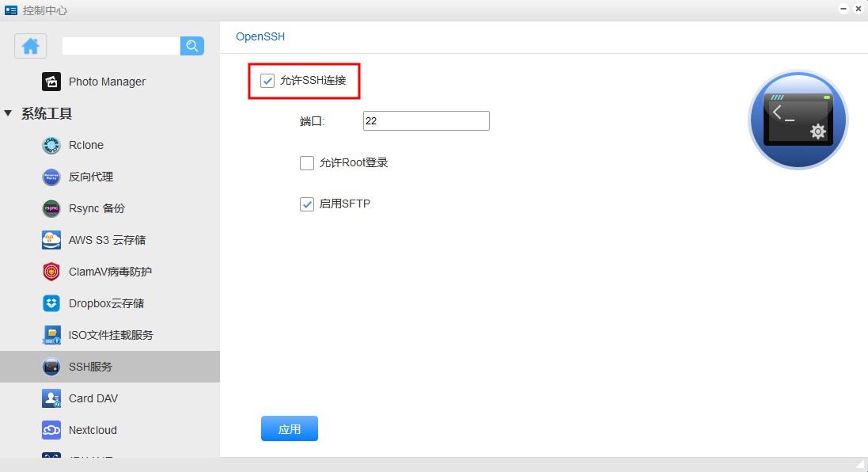Disable the 启用SFTP checkbox
Image resolution: width=868 pixels, height=472 pixels.
coord(307,204)
